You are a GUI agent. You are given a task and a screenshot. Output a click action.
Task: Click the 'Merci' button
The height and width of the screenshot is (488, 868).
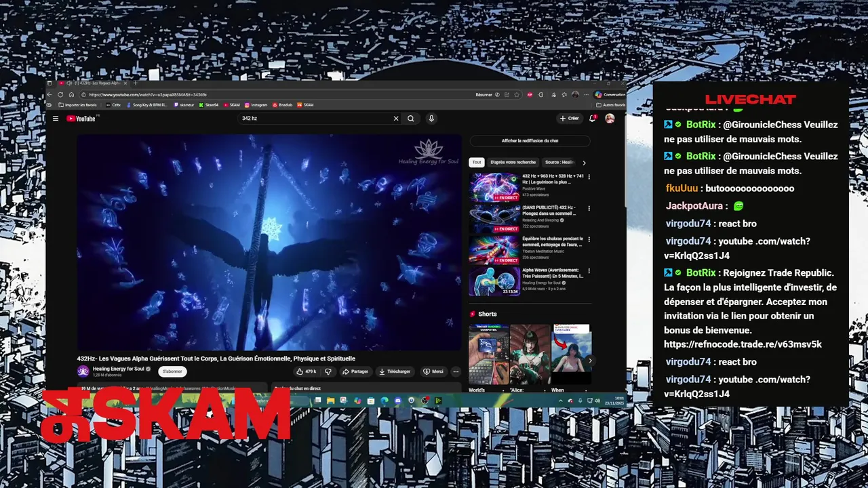[x=433, y=371]
